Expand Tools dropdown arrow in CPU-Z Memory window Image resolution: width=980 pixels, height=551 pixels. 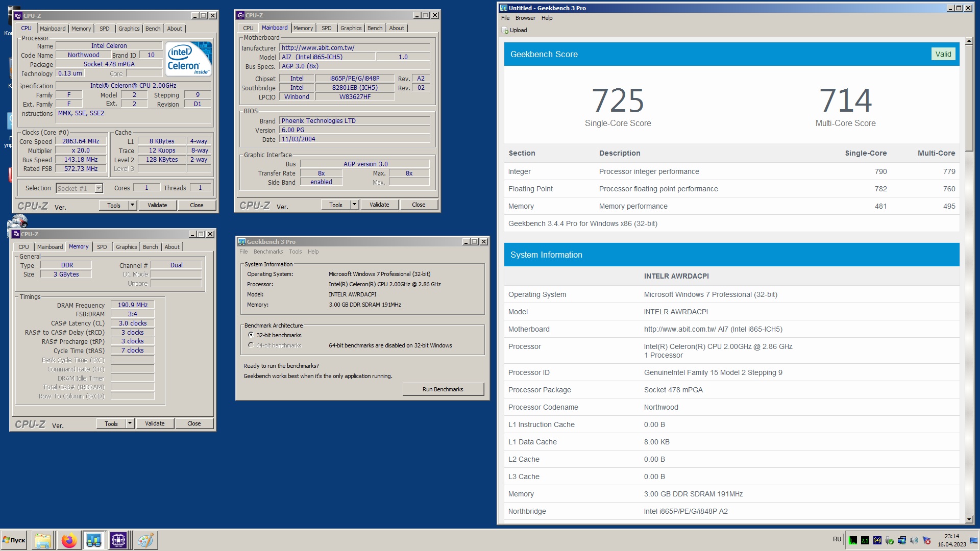point(130,423)
